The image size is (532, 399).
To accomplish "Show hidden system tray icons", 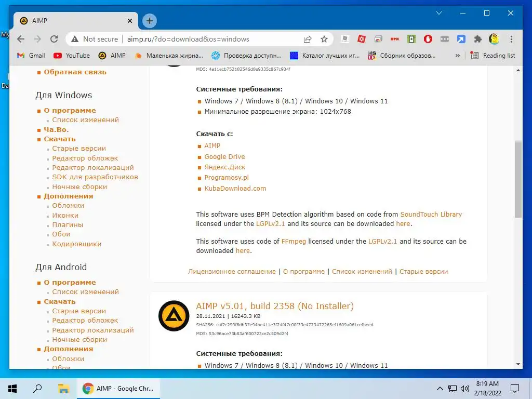I will [x=440, y=389].
